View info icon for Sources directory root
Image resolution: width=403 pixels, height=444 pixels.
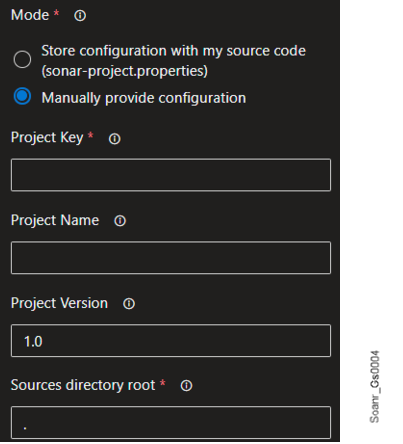[x=186, y=386]
